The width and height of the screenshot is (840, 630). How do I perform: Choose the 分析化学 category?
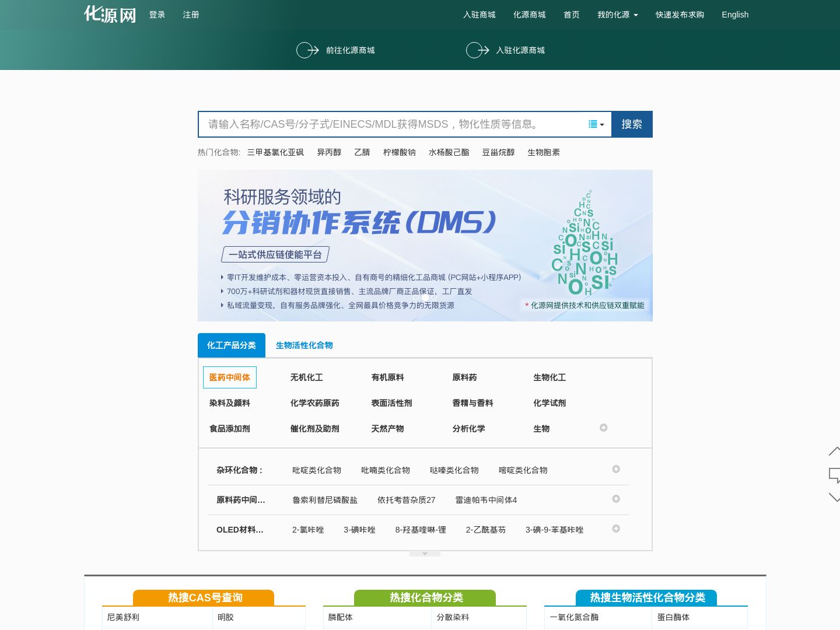[x=469, y=429]
